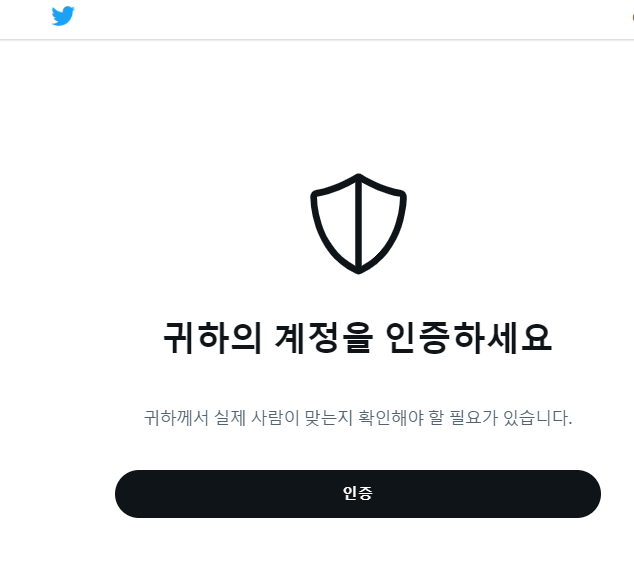Click empty header space beside the Twitter logo
This screenshot has height=570, width=634.
323,18
